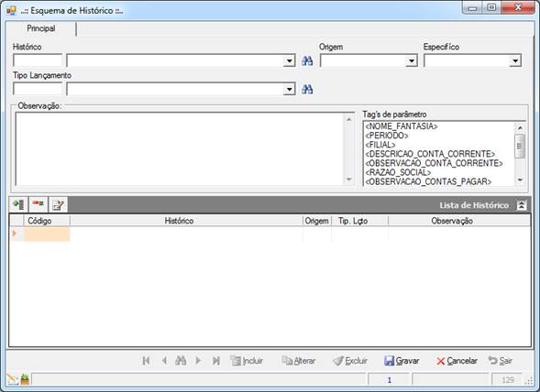Click the edit-row pencil icon above the grid
Viewport: 540px width, 392px height.
(x=58, y=204)
